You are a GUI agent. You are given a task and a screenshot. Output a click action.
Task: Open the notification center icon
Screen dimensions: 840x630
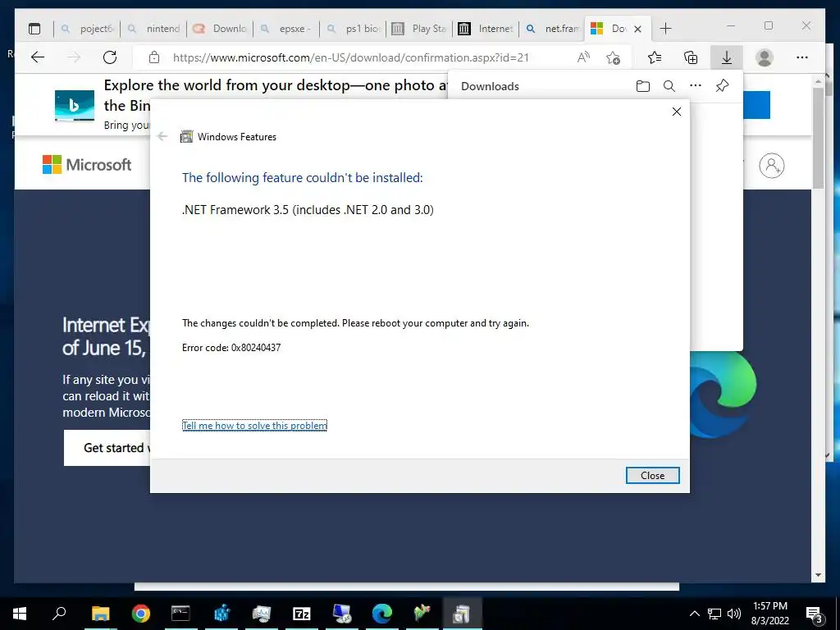(815, 614)
